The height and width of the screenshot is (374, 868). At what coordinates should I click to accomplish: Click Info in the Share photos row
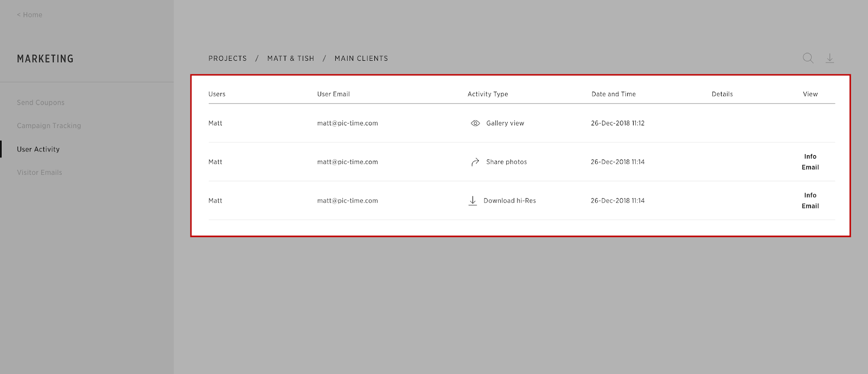[810, 156]
